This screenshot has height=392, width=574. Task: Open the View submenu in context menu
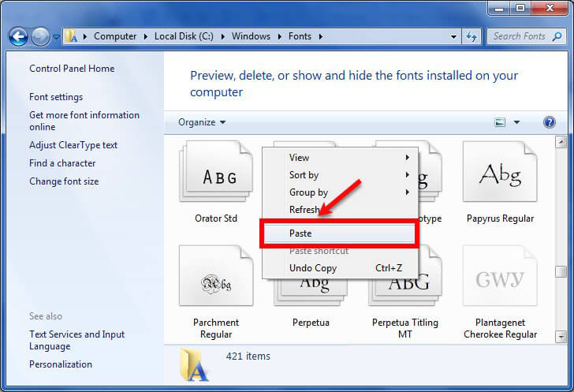click(341, 158)
